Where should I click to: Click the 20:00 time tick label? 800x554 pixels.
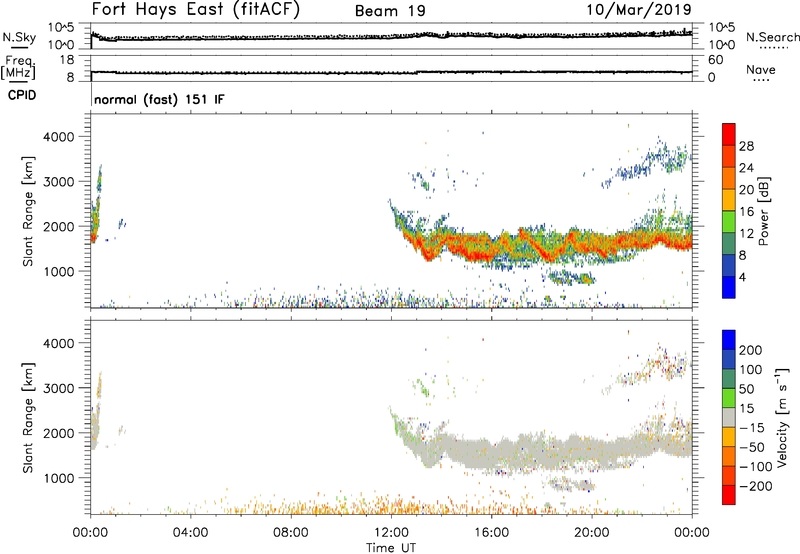tap(592, 533)
